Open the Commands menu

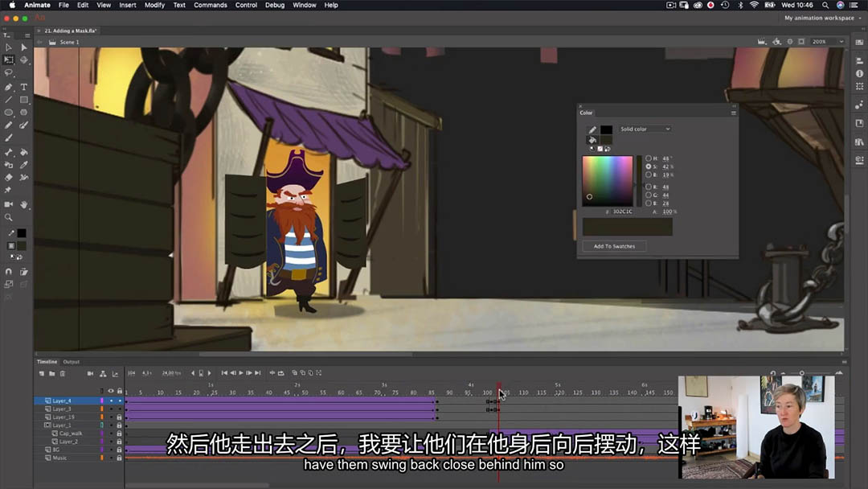click(x=211, y=5)
